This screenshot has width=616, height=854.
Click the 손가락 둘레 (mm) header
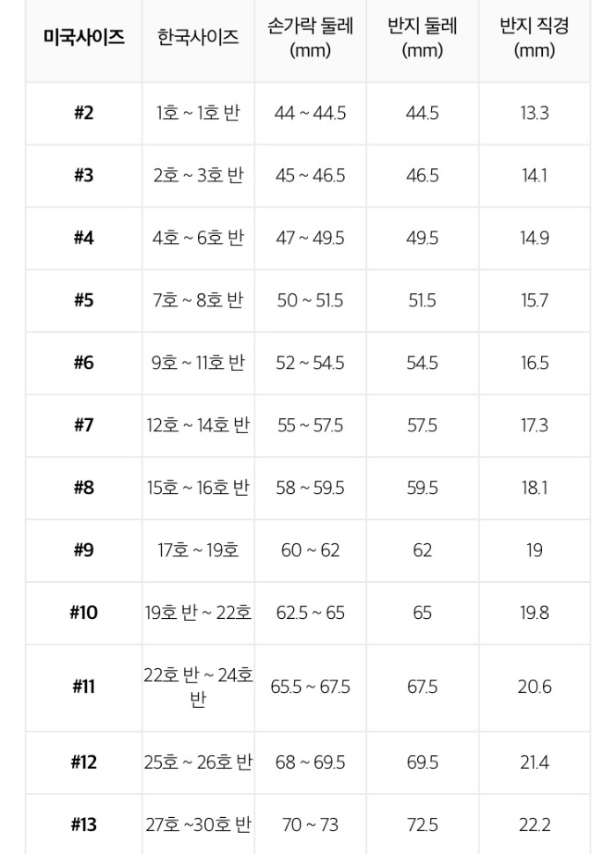[310, 38]
